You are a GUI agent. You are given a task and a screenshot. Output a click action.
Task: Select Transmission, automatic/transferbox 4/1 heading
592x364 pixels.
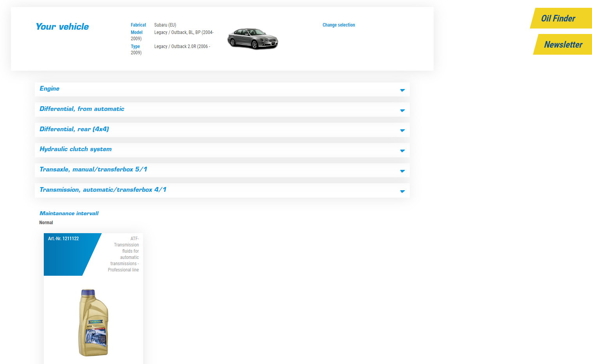coord(103,190)
